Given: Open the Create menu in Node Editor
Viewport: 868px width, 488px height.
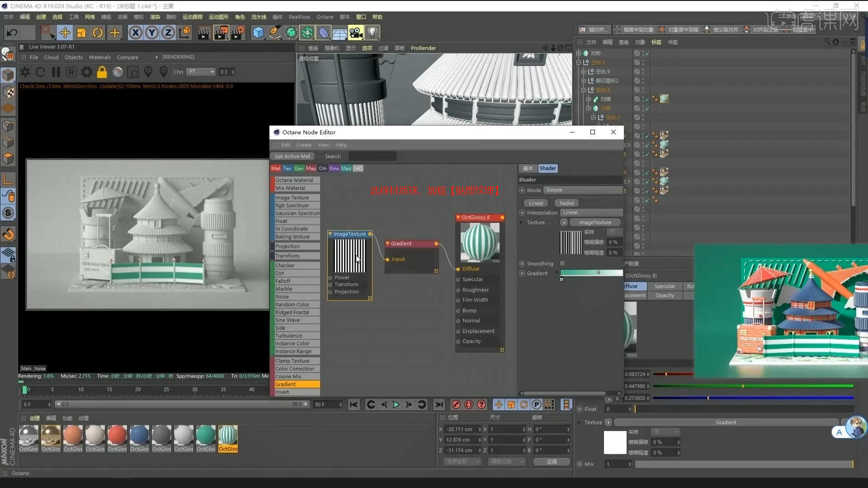Looking at the screenshot, I should 304,145.
